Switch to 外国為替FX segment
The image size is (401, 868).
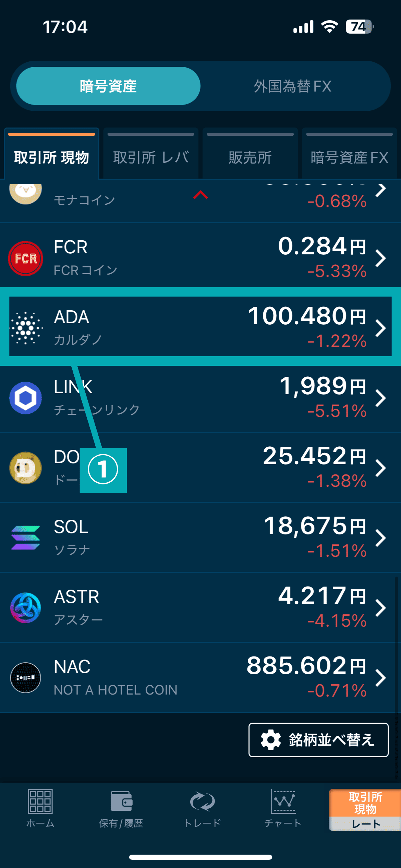292,86
